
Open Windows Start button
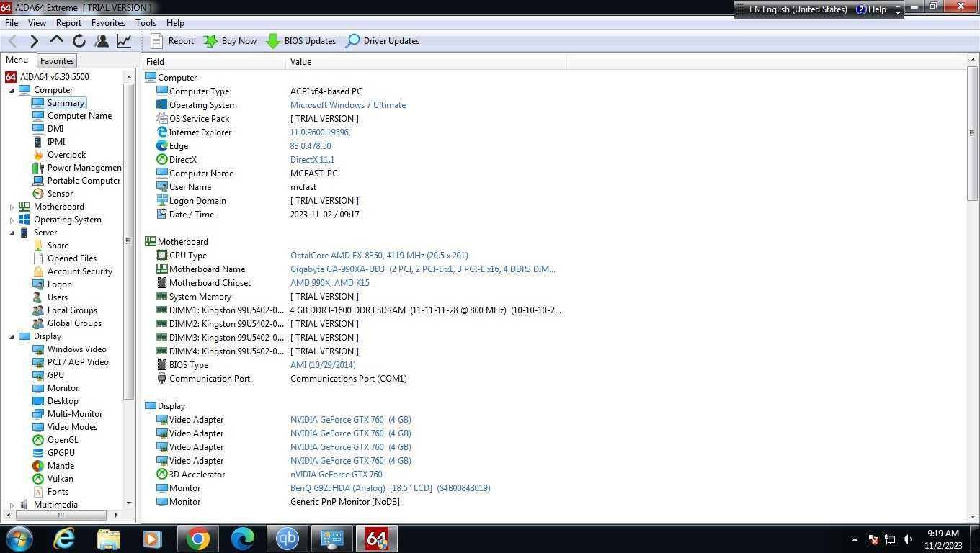[x=19, y=538]
